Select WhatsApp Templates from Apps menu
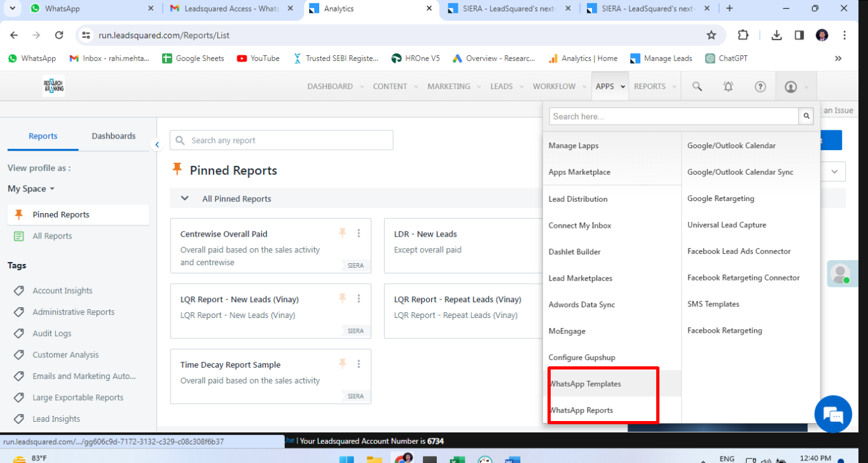 click(x=585, y=384)
